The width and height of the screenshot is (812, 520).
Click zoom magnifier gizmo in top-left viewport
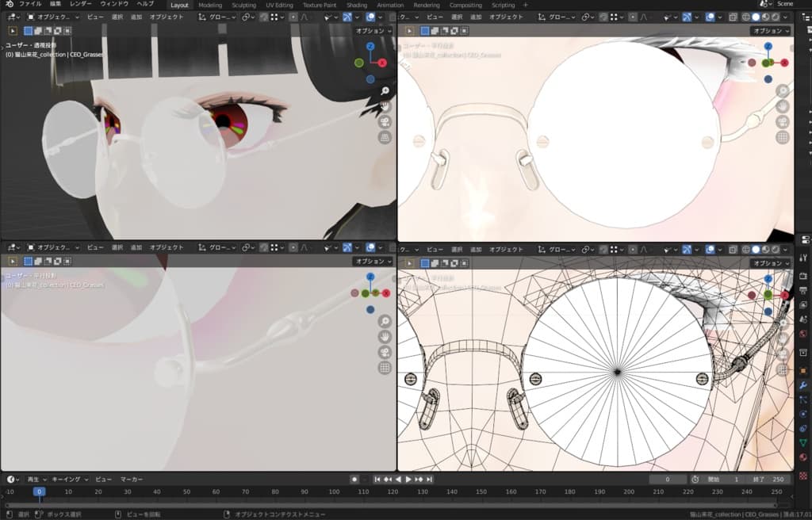[385, 91]
